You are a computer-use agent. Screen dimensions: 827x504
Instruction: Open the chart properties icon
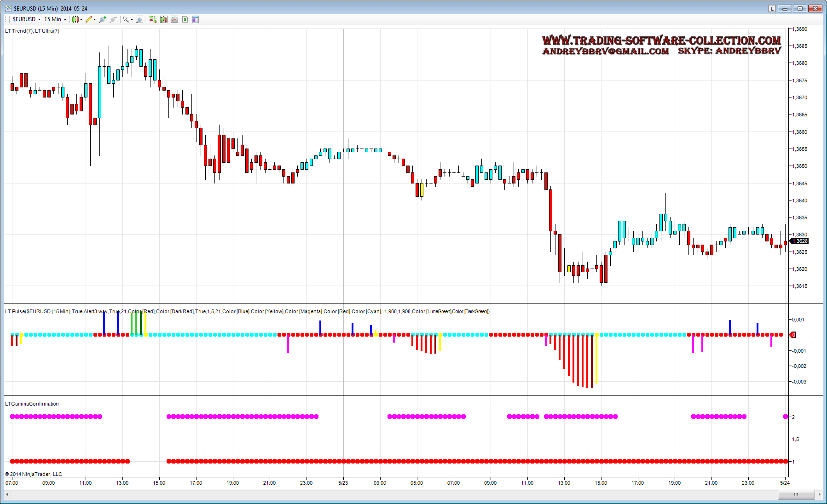pyautogui.click(x=196, y=19)
